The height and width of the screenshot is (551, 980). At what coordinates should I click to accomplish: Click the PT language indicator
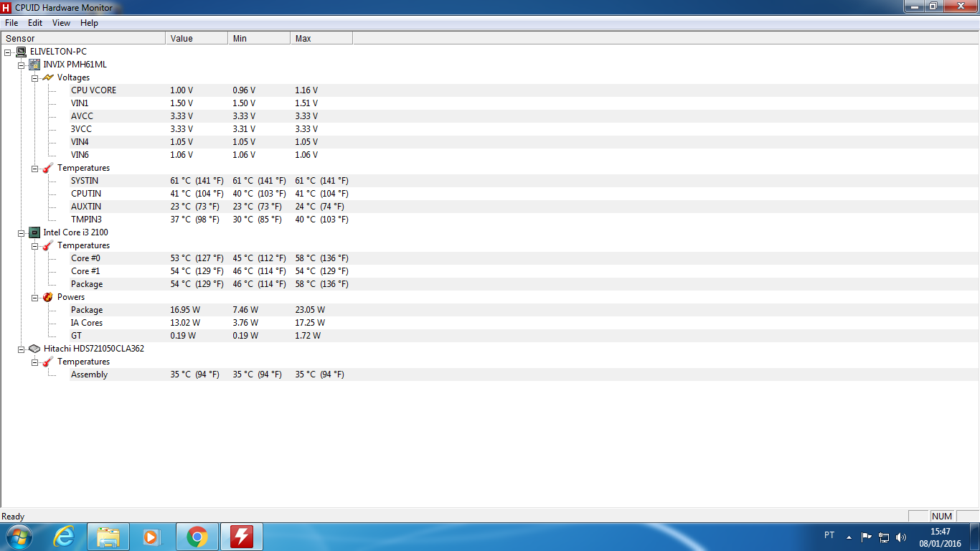point(829,535)
